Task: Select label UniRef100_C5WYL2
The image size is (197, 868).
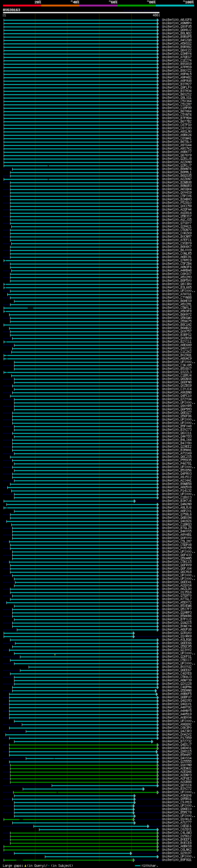Action: click(x=177, y=308)
